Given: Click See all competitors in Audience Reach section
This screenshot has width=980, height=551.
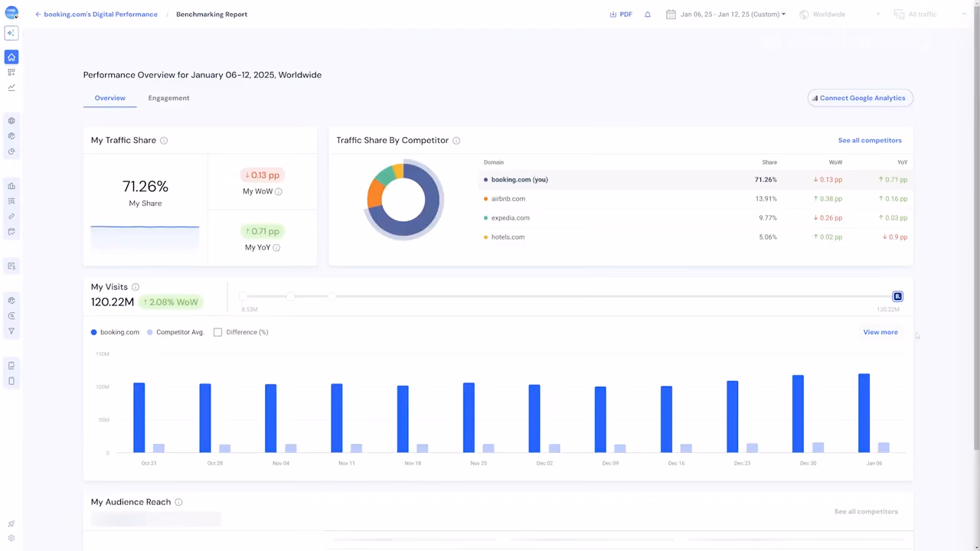Looking at the screenshot, I should pos(866,511).
